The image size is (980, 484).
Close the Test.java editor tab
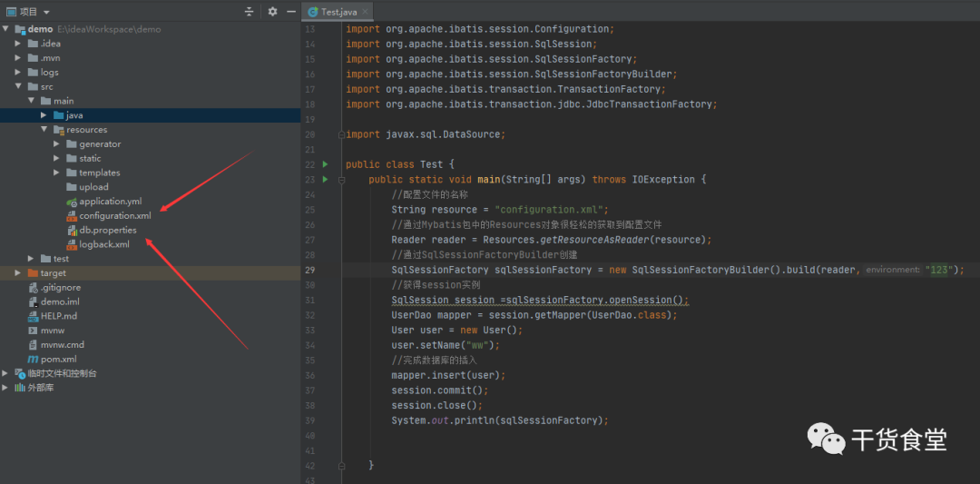pyautogui.click(x=365, y=11)
